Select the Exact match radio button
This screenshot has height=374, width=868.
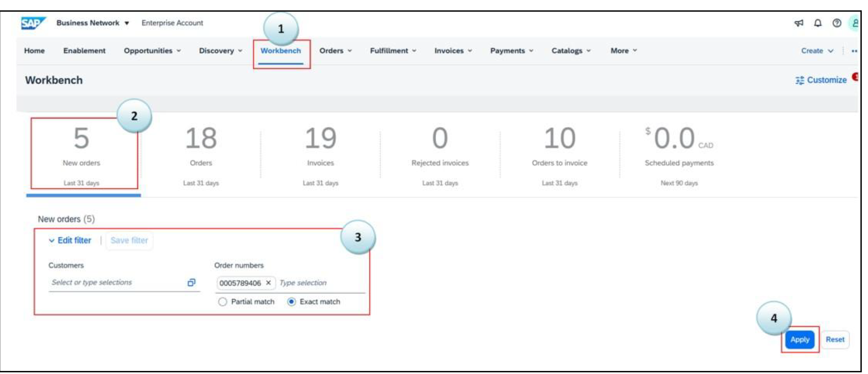coord(291,302)
